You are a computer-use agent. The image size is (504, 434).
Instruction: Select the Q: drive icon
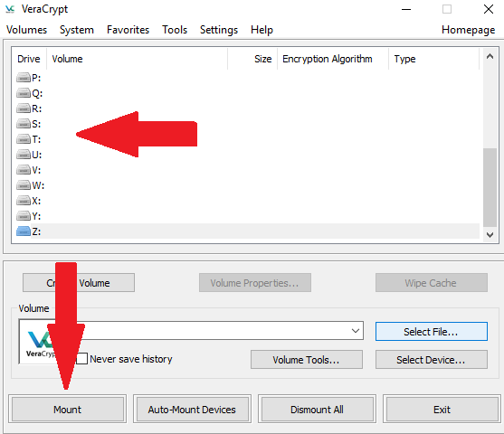pyautogui.click(x=24, y=93)
